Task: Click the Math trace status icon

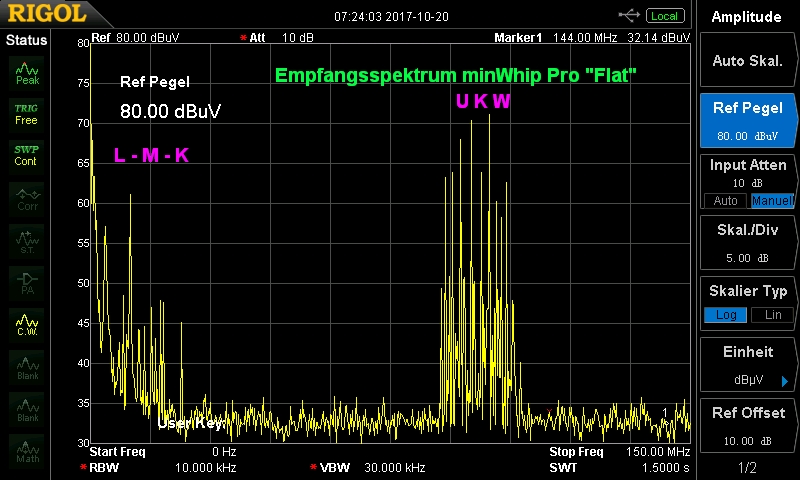Action: (x=27, y=451)
